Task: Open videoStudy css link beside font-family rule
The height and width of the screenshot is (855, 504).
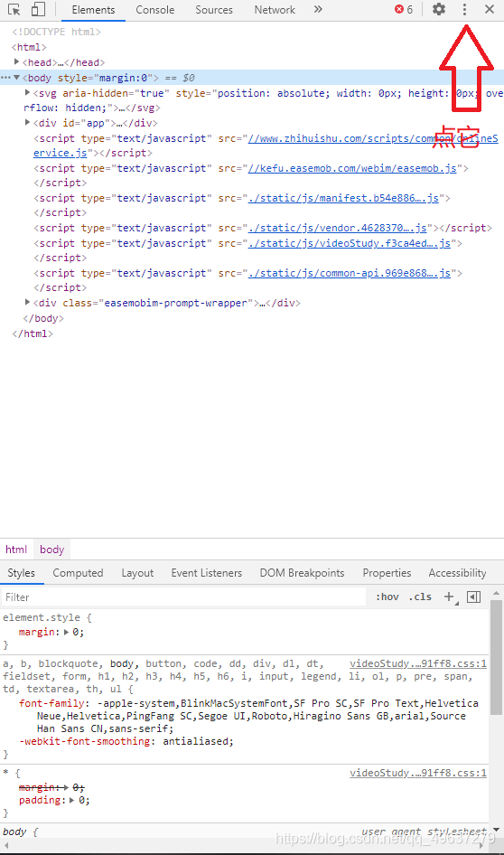Action: coord(418,663)
